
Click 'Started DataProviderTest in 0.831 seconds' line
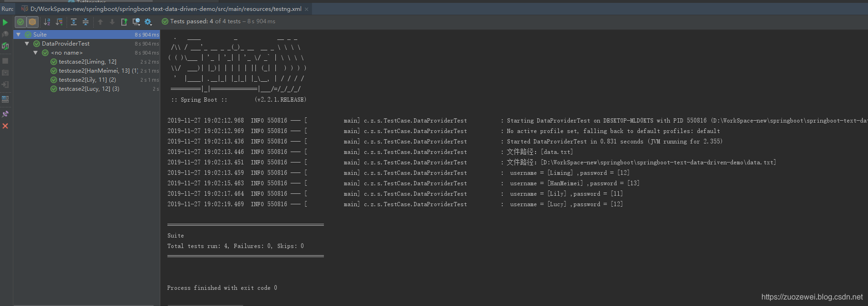click(x=445, y=142)
